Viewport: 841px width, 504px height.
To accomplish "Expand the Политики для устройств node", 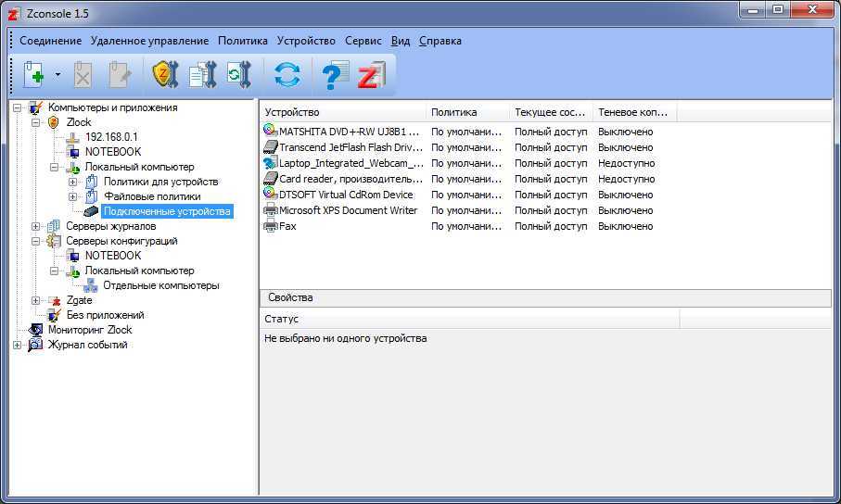I will [73, 182].
